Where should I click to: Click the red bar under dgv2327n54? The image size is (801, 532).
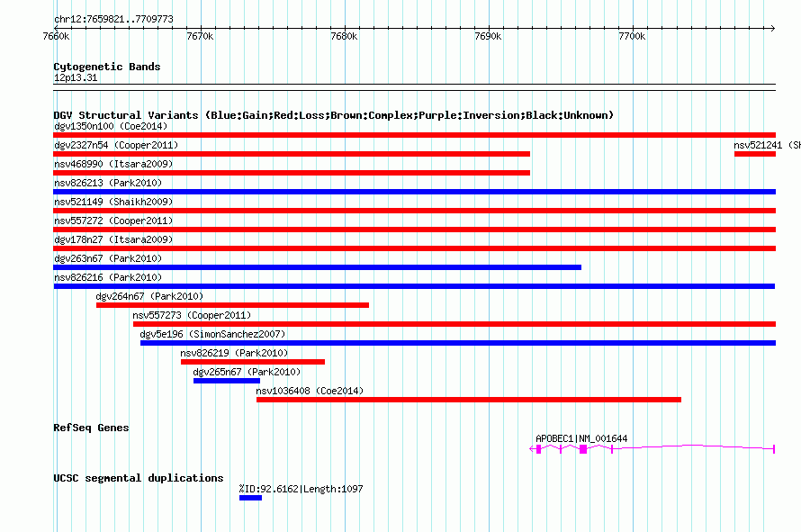[x=292, y=154]
